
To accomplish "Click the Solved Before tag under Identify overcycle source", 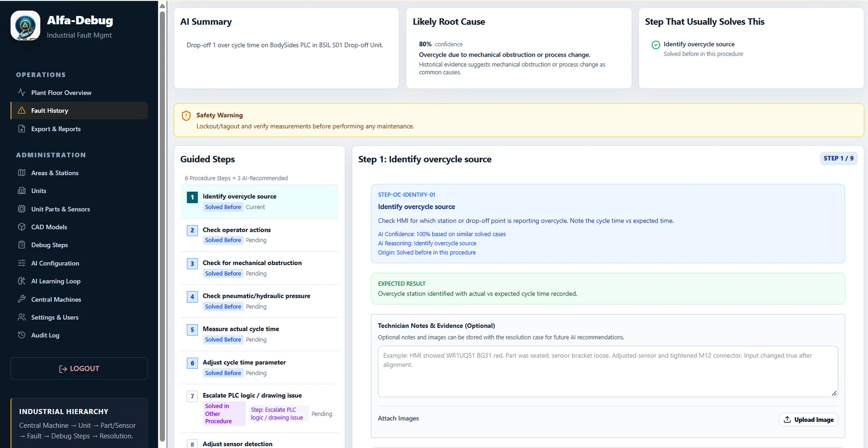I will coord(223,207).
